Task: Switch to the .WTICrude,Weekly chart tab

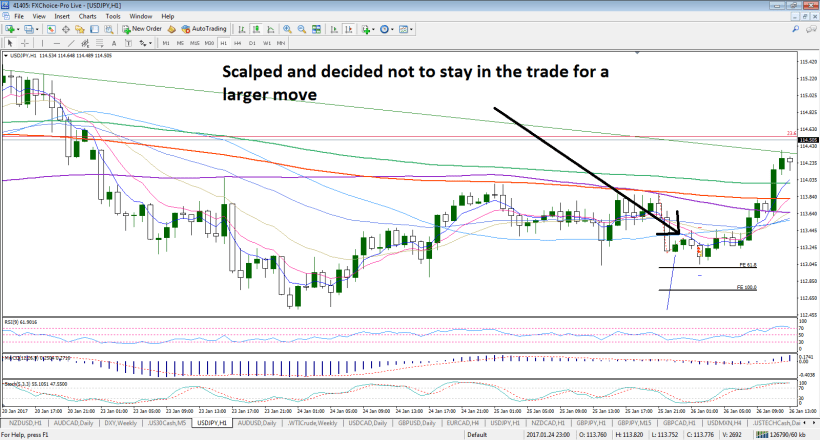Action: [313, 423]
